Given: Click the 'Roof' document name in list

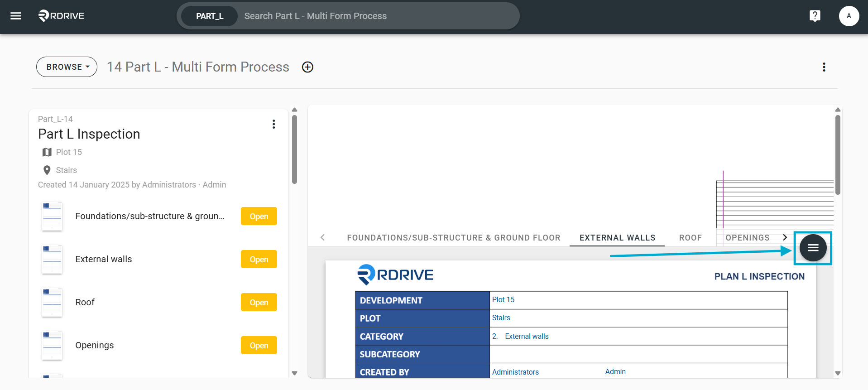Looking at the screenshot, I should point(85,303).
